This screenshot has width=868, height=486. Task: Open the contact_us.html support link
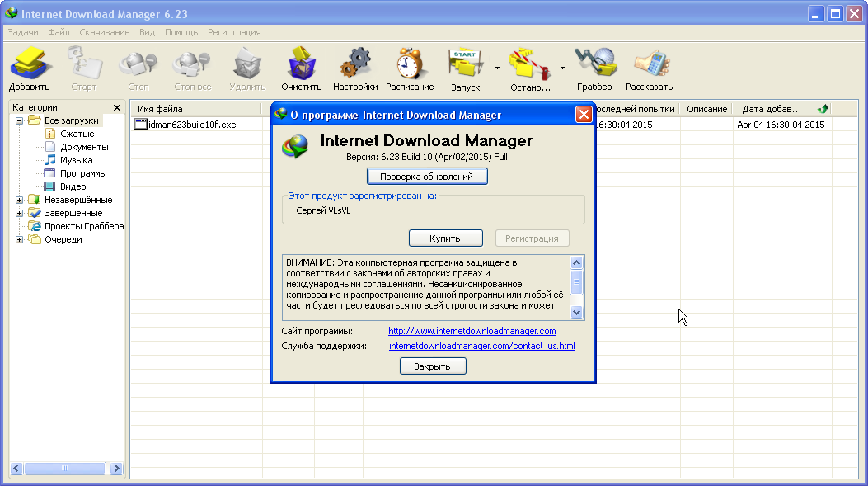click(x=481, y=346)
